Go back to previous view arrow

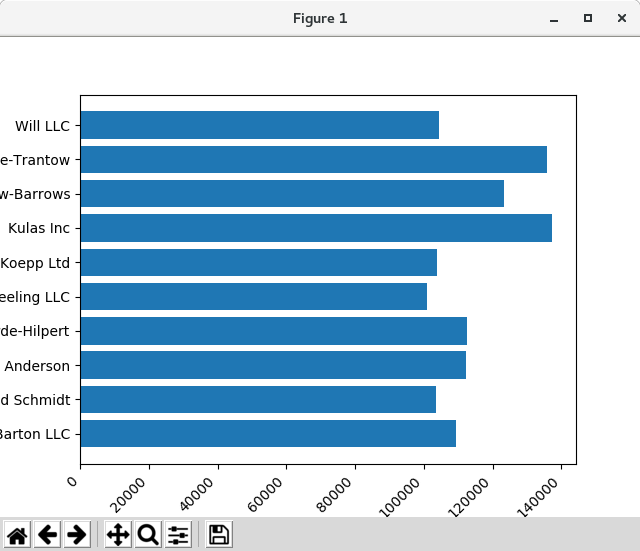click(47, 535)
